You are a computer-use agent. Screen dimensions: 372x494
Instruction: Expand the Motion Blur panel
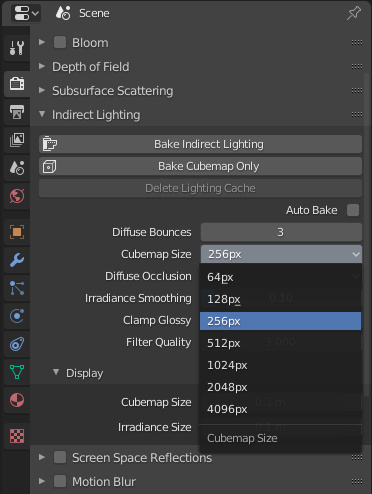pyautogui.click(x=42, y=481)
